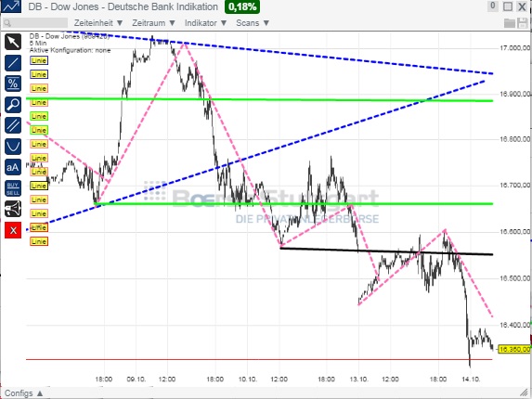
Task: Select the lower green-bordered Linie label
Action: click(x=39, y=130)
